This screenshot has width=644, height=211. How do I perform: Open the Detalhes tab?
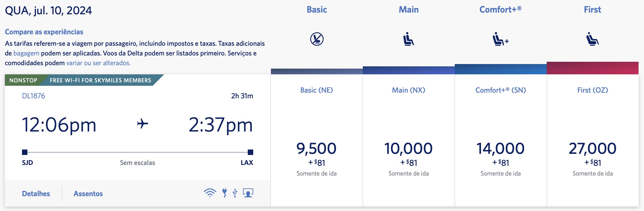pyautogui.click(x=36, y=194)
